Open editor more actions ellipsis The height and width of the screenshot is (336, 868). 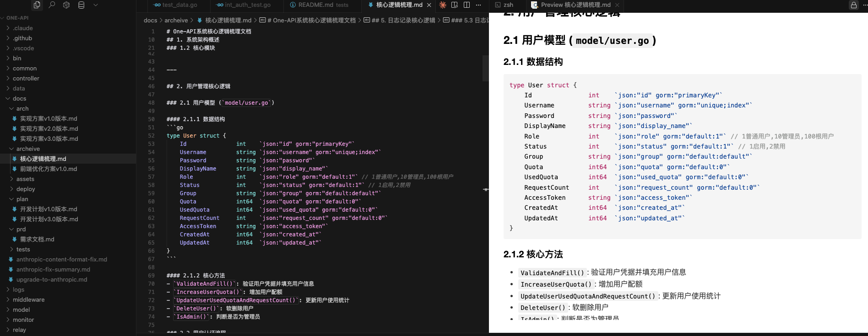click(478, 5)
